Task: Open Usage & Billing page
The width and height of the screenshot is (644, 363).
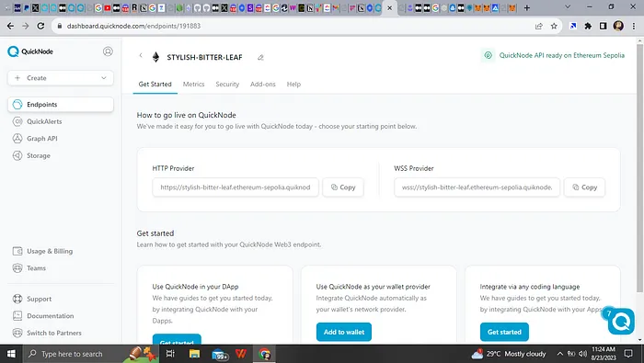Action: 50,251
